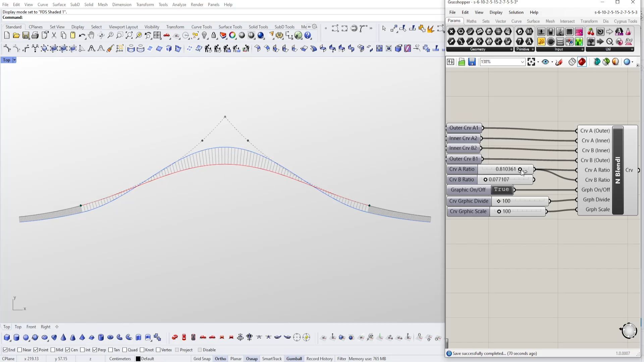Check the Quad osnap checkbox
This screenshot has width=644, height=362.
point(125,350)
